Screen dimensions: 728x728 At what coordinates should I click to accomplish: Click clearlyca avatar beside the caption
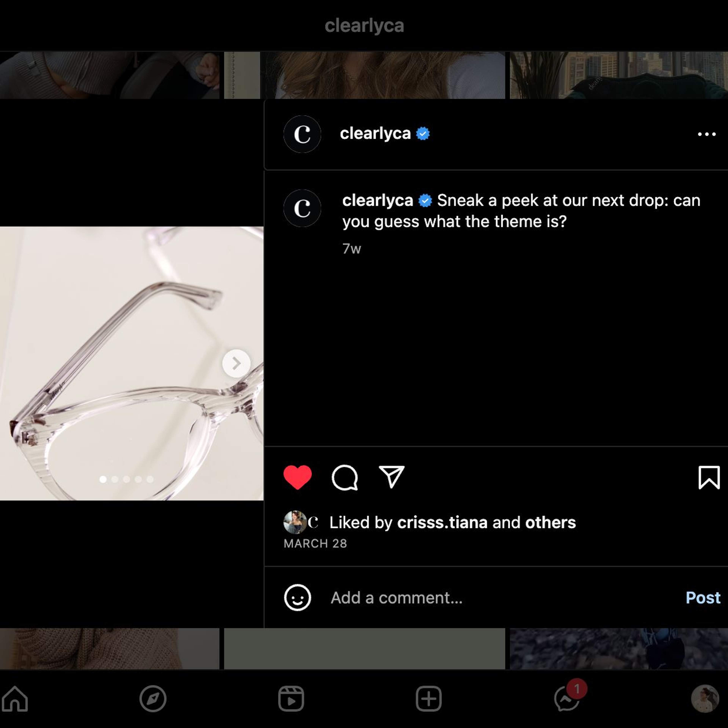click(x=302, y=208)
